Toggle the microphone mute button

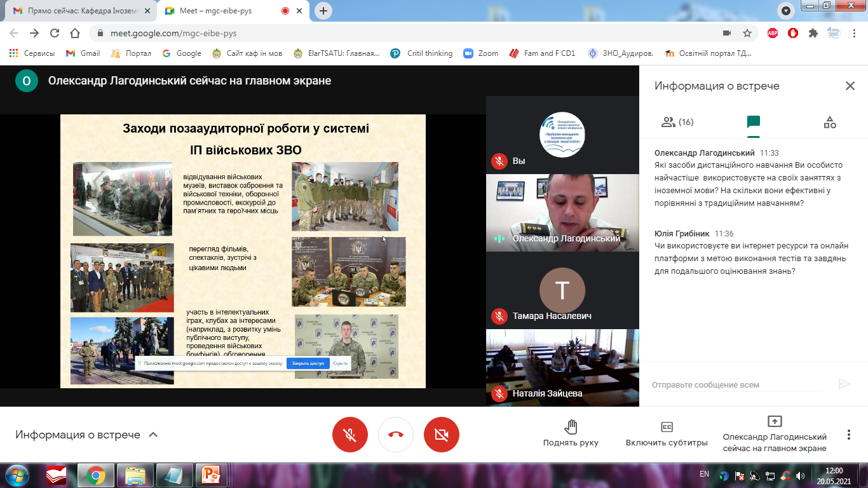coord(349,435)
